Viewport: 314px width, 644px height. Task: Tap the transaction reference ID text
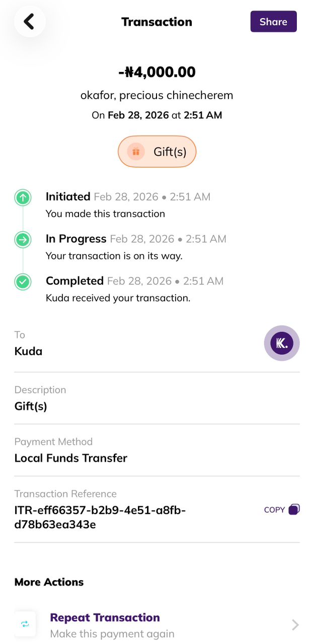coord(100,518)
